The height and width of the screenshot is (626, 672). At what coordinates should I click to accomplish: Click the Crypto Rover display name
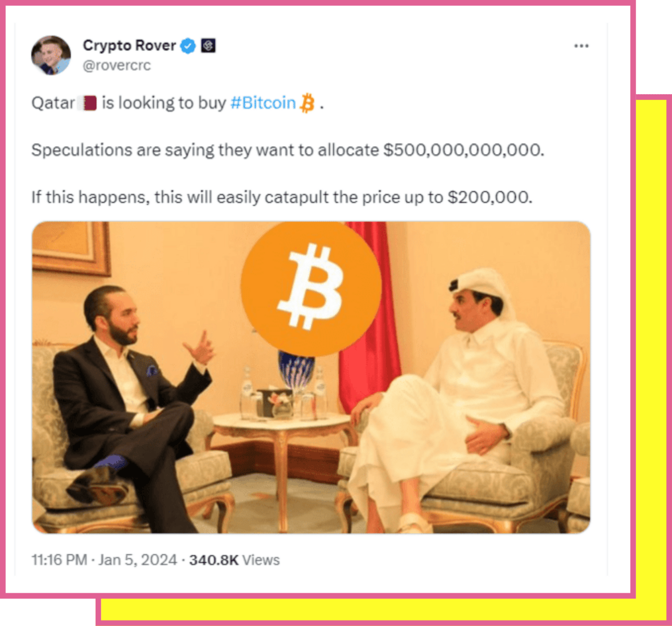pos(130,46)
